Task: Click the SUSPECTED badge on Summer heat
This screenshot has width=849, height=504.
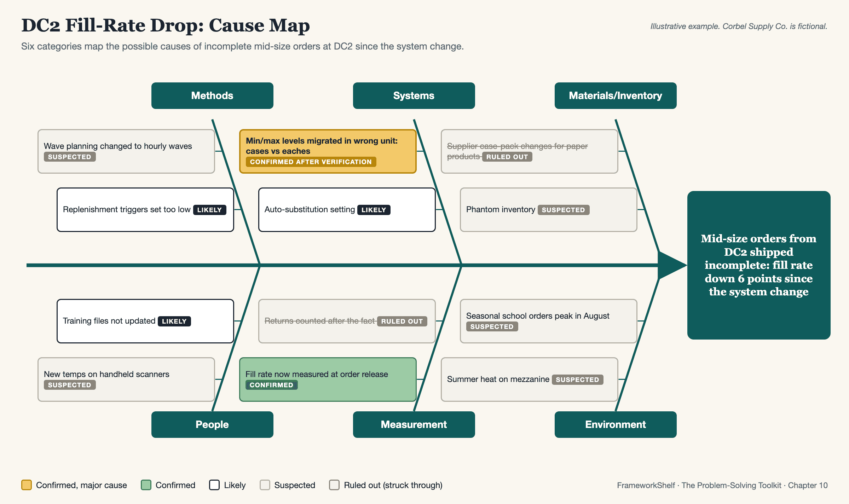Action: click(578, 380)
